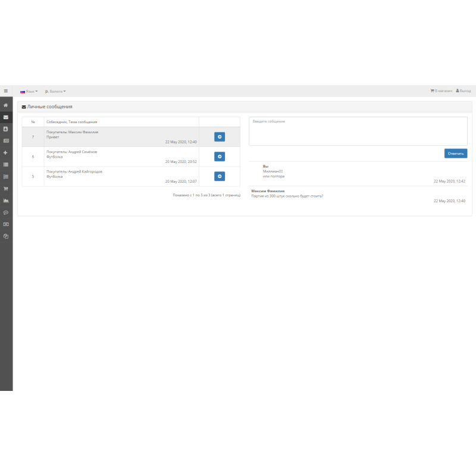
Task: Open the envelope messages icon in sidebar
Action: coord(6,117)
